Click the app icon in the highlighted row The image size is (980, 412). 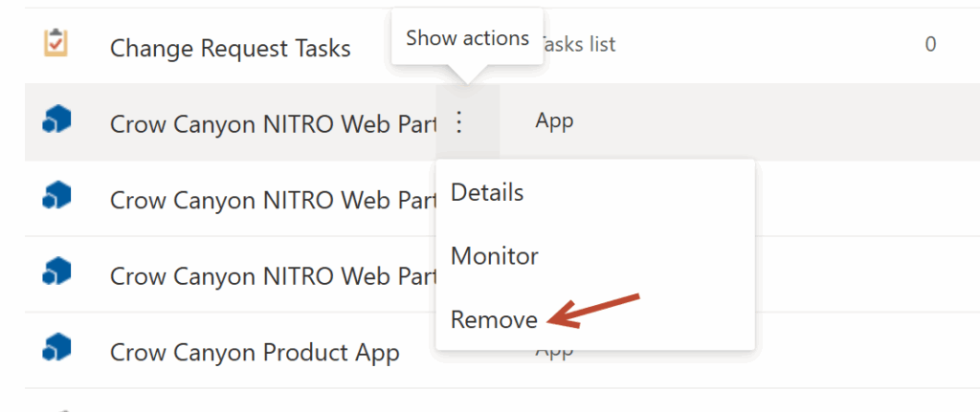point(56,119)
